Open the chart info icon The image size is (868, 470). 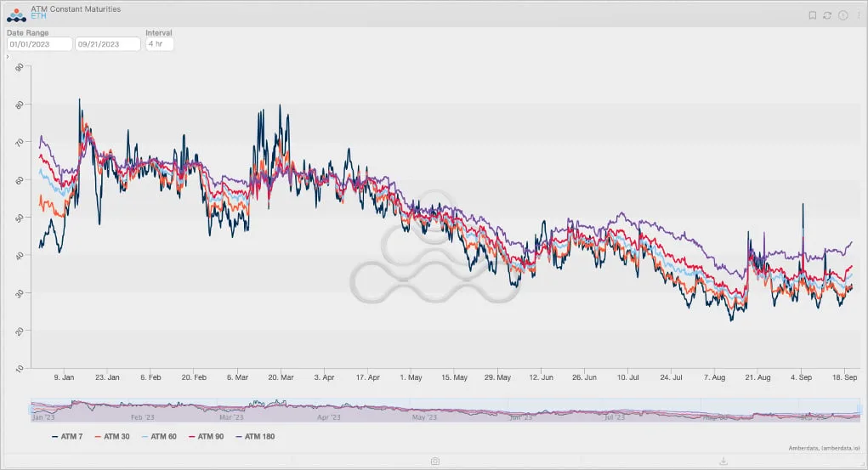tap(842, 15)
